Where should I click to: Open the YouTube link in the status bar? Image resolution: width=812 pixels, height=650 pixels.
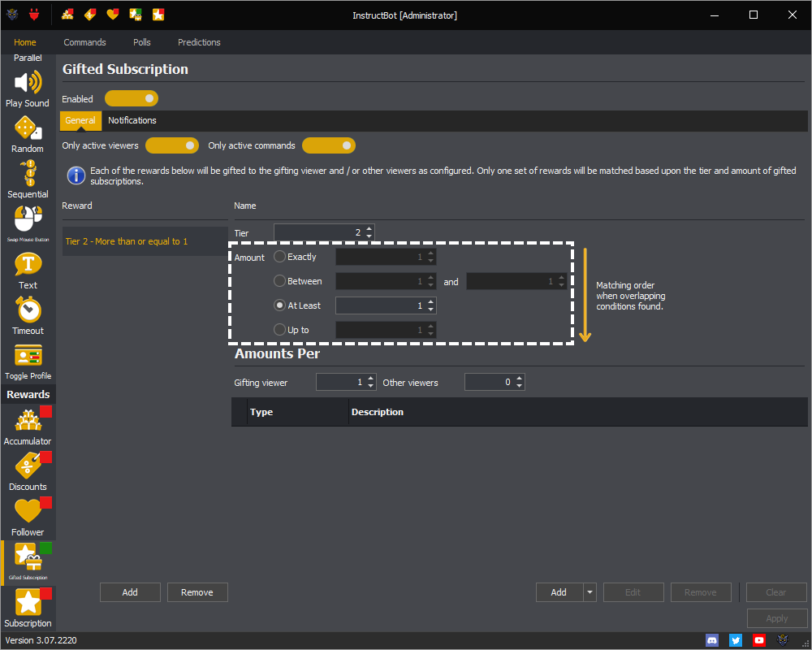759,640
